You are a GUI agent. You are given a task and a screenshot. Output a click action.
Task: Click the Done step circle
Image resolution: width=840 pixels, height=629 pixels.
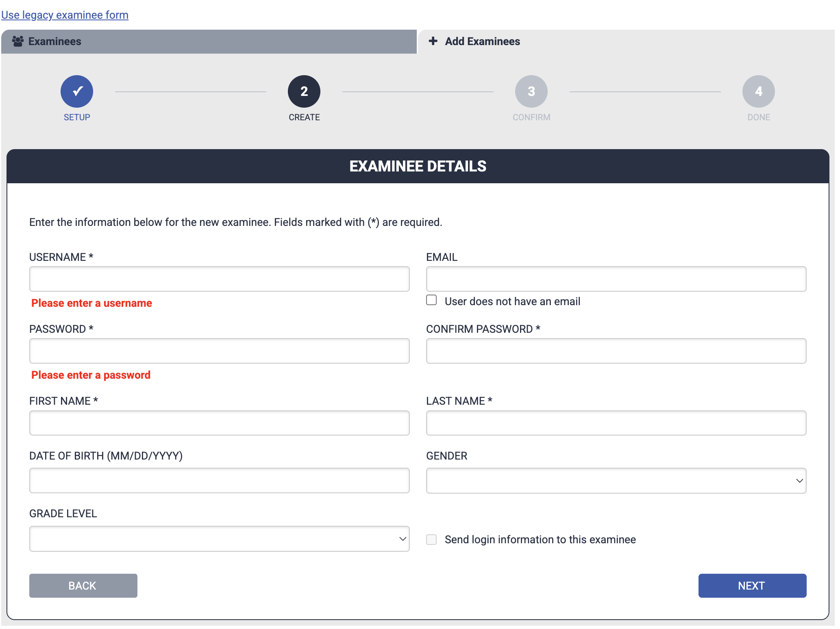(758, 91)
